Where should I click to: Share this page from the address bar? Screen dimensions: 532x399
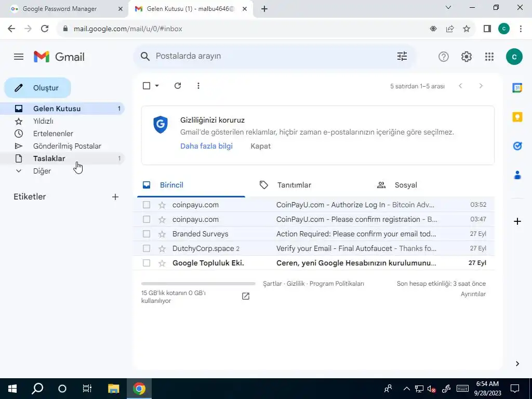[x=450, y=29]
